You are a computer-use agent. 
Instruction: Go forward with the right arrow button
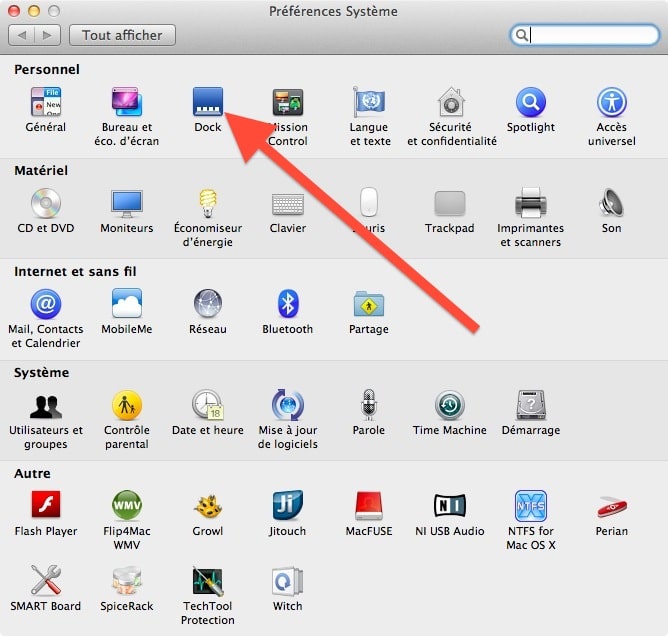[47, 35]
